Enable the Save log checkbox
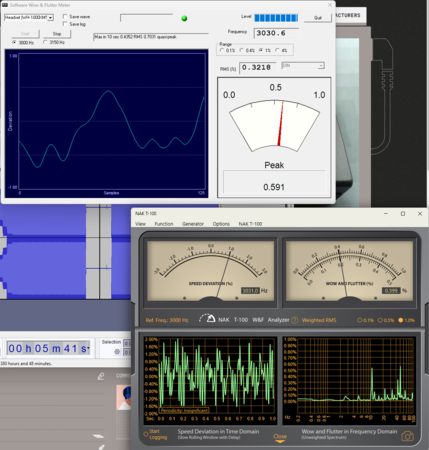This screenshot has width=429, height=450. pyautogui.click(x=65, y=24)
